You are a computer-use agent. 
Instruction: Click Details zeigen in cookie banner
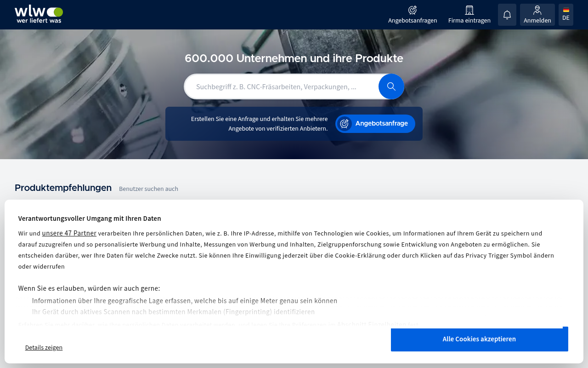point(44,347)
